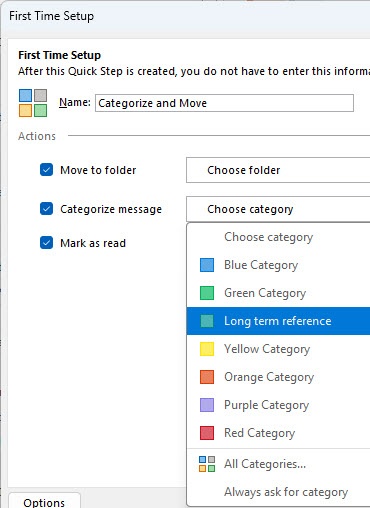Select the purple category color square
This screenshot has width=370, height=508.
point(207,405)
